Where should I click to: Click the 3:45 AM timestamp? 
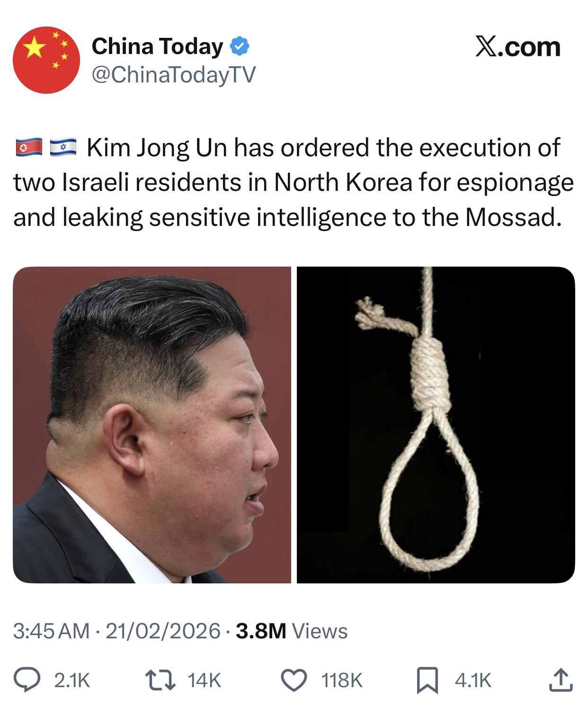tap(51, 631)
